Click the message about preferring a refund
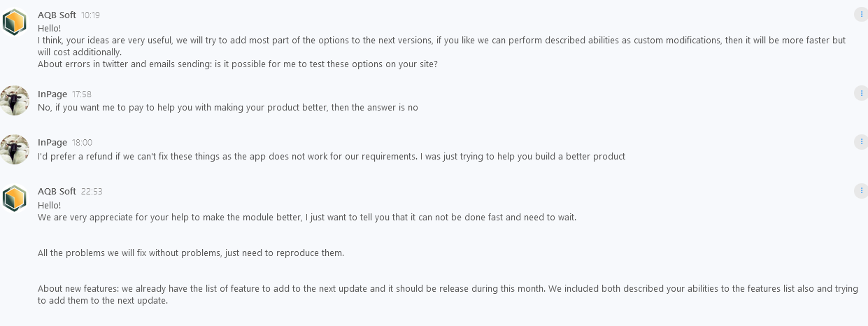Image resolution: width=868 pixels, height=326 pixels. point(331,157)
